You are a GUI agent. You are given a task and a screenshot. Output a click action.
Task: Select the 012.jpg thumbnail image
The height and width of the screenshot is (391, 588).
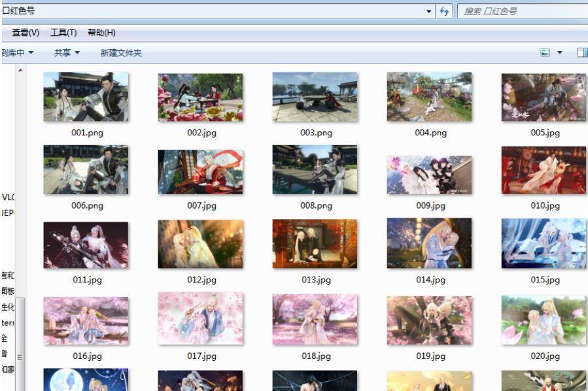[200, 244]
